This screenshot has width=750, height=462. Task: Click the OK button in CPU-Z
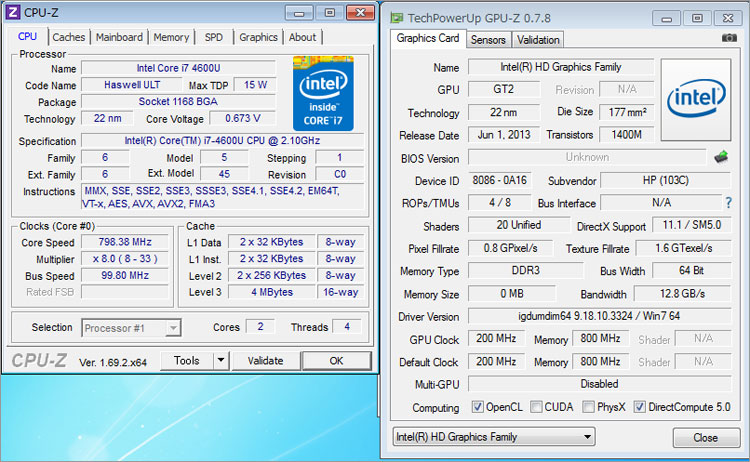336,361
